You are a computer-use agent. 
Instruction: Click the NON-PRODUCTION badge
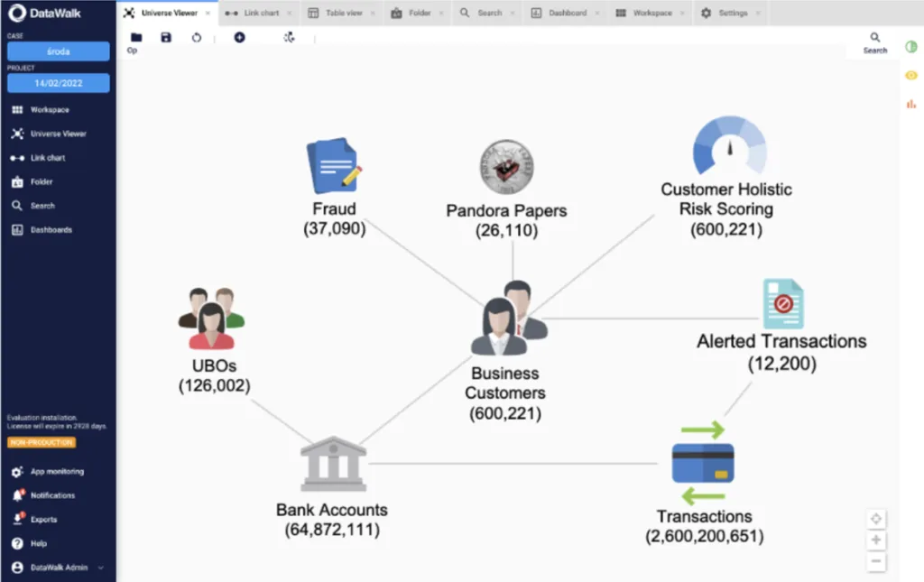coord(42,442)
